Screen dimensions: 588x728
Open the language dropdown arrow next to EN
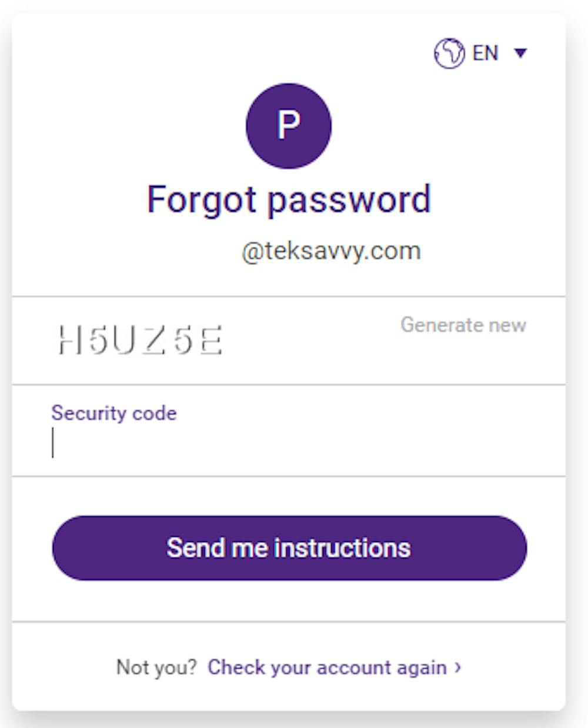point(520,54)
